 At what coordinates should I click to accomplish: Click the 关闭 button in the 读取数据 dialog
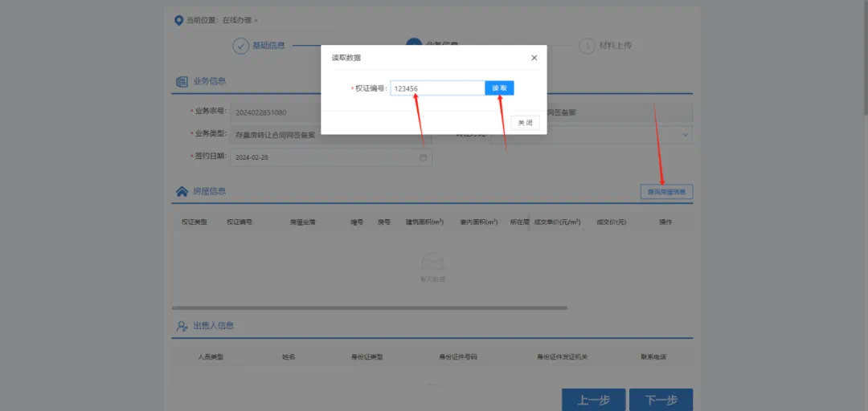click(x=525, y=123)
